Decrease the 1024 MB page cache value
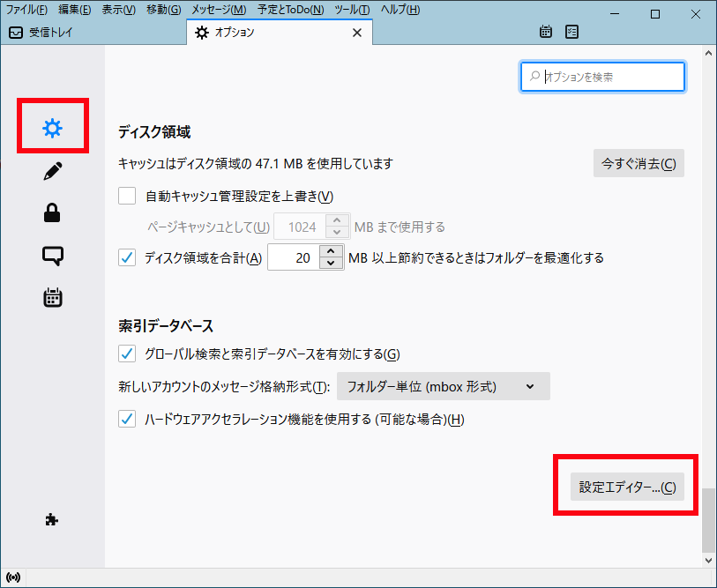Image resolution: width=717 pixels, height=588 pixels. (x=338, y=232)
